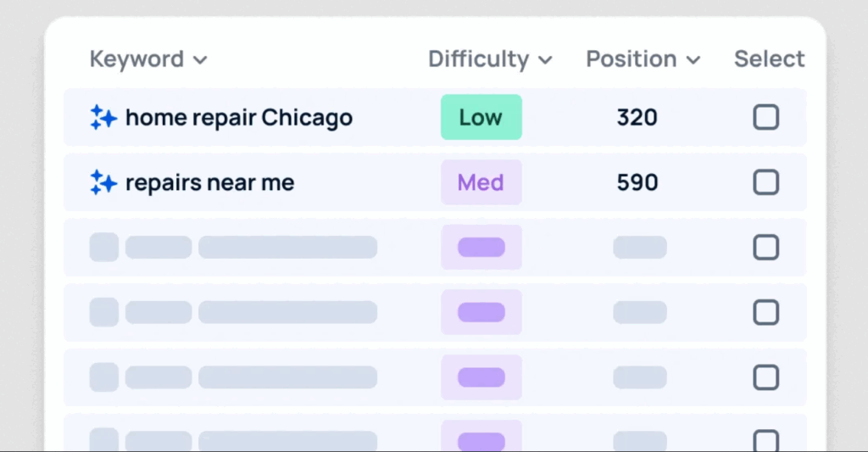
Task: Click third row's purple difficulty placeholder badge
Action: coord(481,247)
